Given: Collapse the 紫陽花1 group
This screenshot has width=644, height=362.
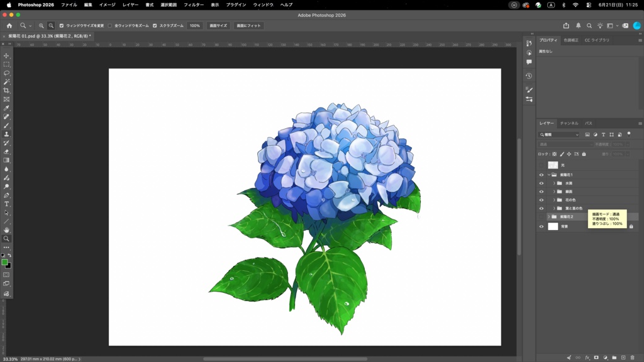Looking at the screenshot, I should pos(548,175).
